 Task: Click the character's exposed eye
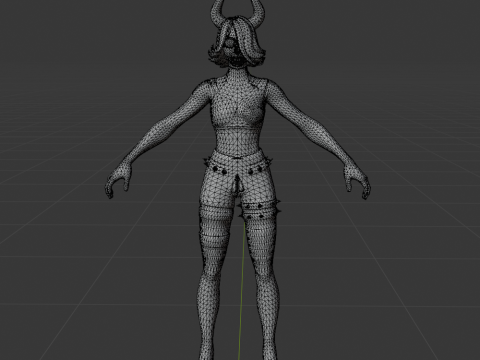(230, 44)
